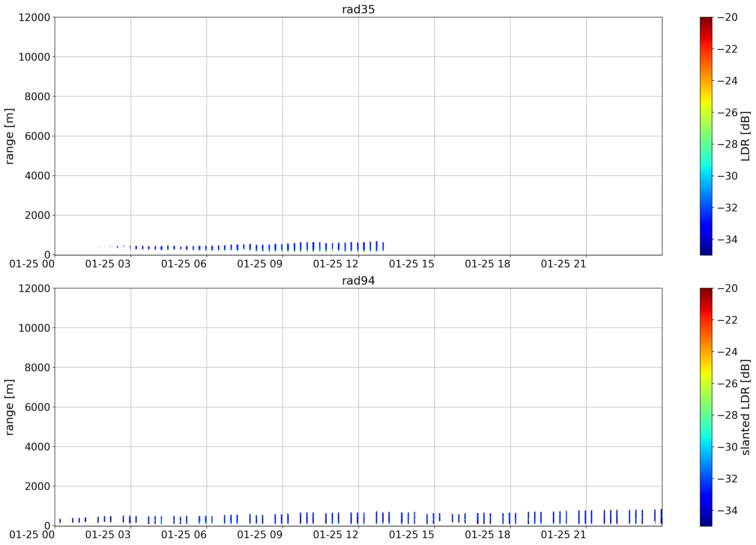Click the '01-25 06' x-tick label under rad94
The width and height of the screenshot is (756, 545).
(x=184, y=535)
